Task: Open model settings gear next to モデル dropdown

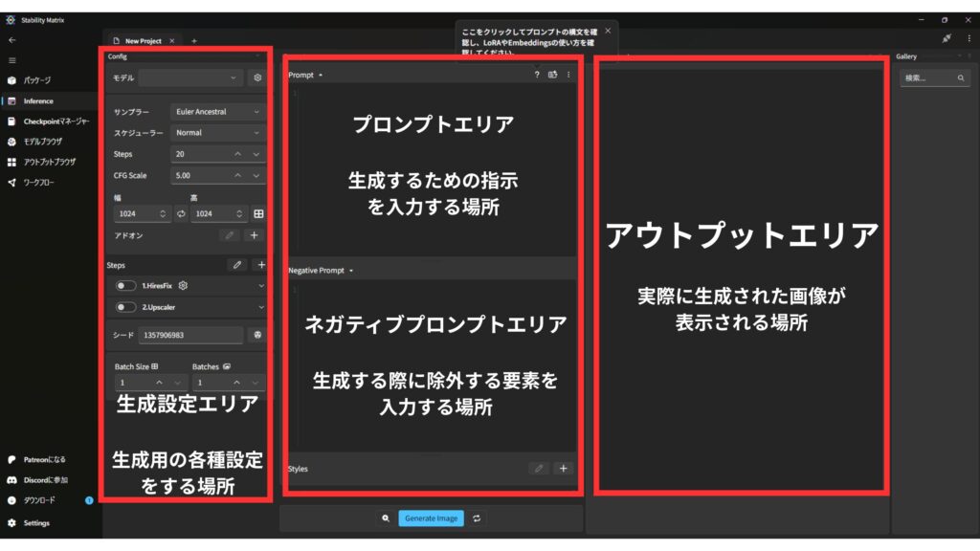Action: point(256,78)
